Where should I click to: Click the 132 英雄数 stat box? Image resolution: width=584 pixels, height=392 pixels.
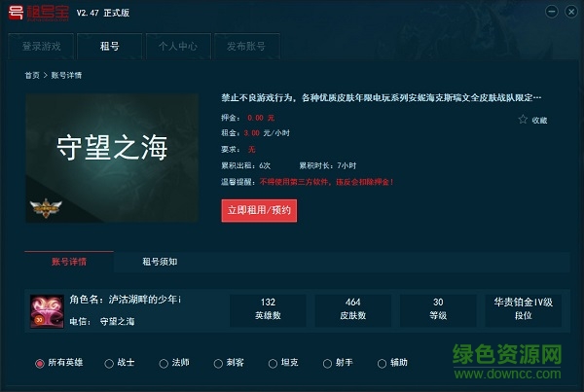268,310
